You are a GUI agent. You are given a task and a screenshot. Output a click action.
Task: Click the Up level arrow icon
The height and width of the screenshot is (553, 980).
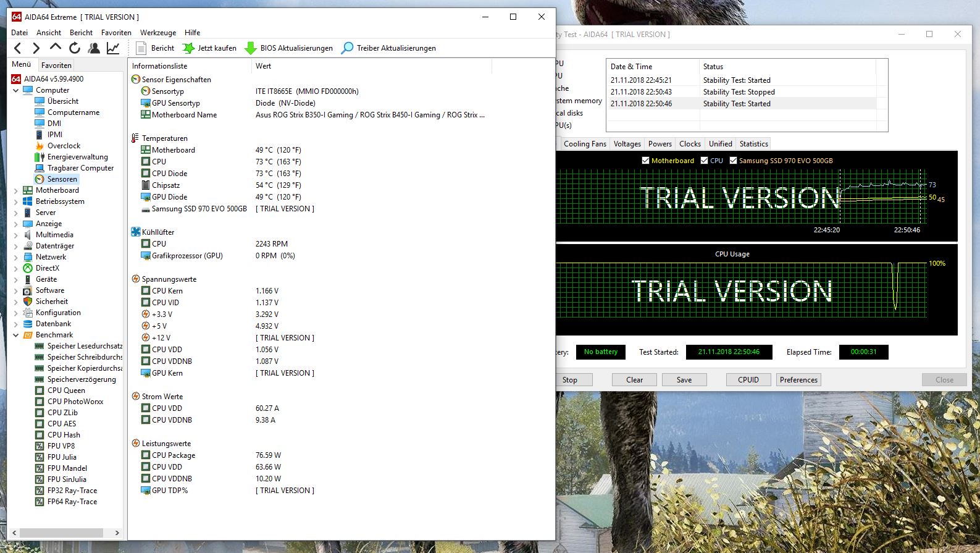pyautogui.click(x=56, y=47)
